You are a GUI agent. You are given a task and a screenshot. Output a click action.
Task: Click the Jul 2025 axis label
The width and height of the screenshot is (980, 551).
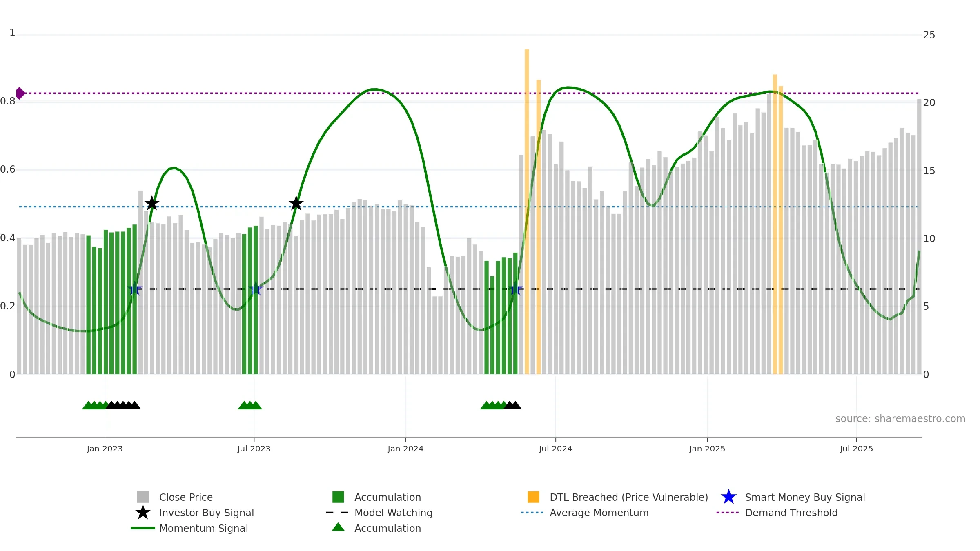(x=856, y=449)
